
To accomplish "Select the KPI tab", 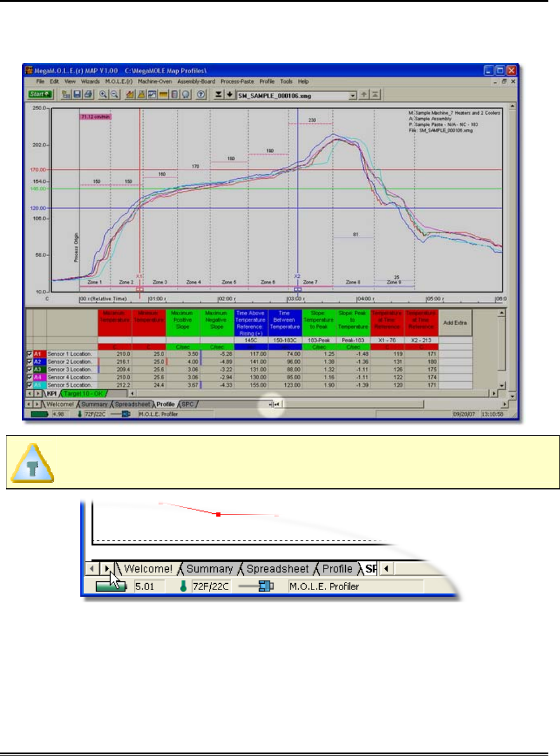I will [x=52, y=394].
